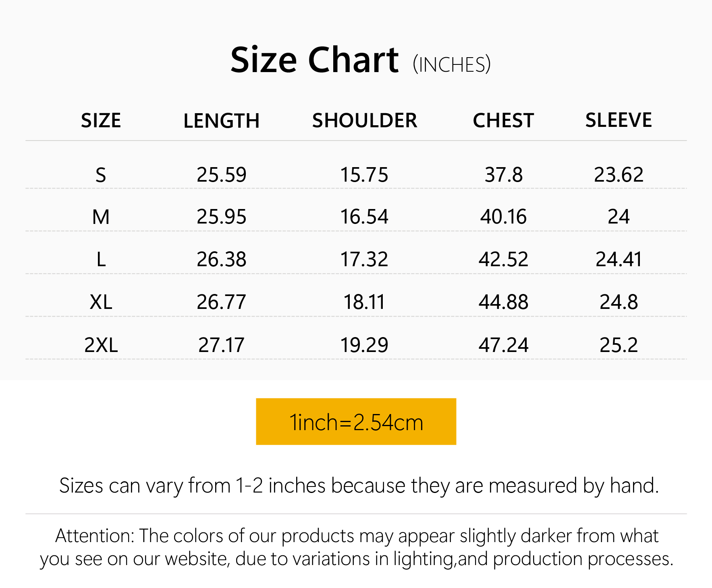Click the M size row label
The height and width of the screenshot is (588, 712).
[101, 217]
